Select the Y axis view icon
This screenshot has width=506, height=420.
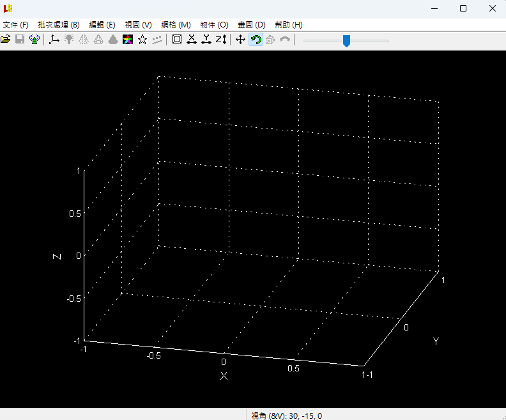coord(206,40)
